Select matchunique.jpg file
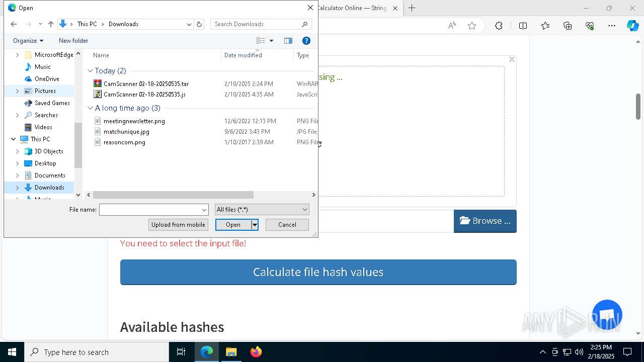 click(126, 132)
